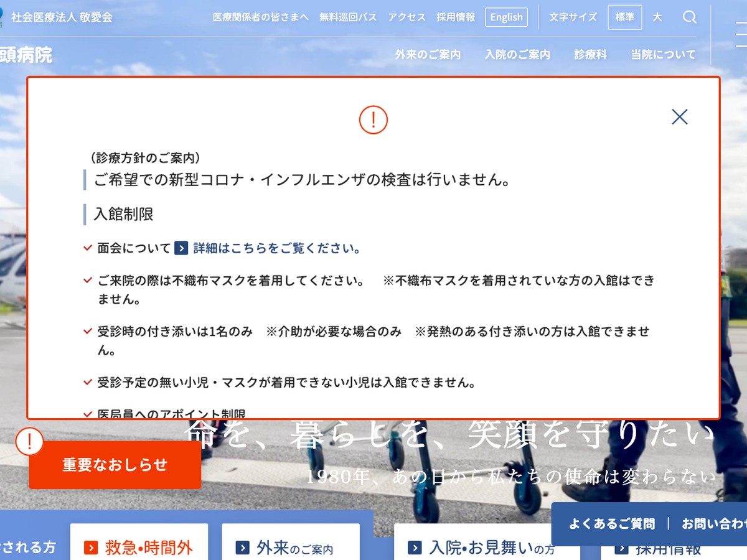This screenshot has height=560, width=747.
Task: Click the arrow icon on 入院•お見舞いの方
Action: click(x=415, y=548)
